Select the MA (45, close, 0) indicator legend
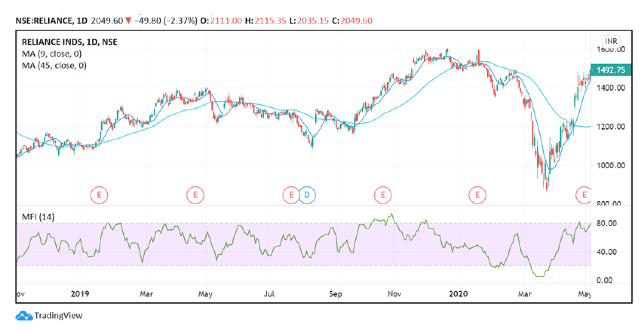644x334 pixels. pos(54,65)
